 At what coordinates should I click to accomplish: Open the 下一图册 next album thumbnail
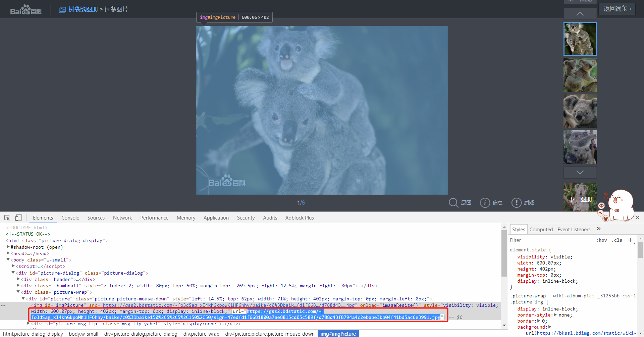click(580, 197)
